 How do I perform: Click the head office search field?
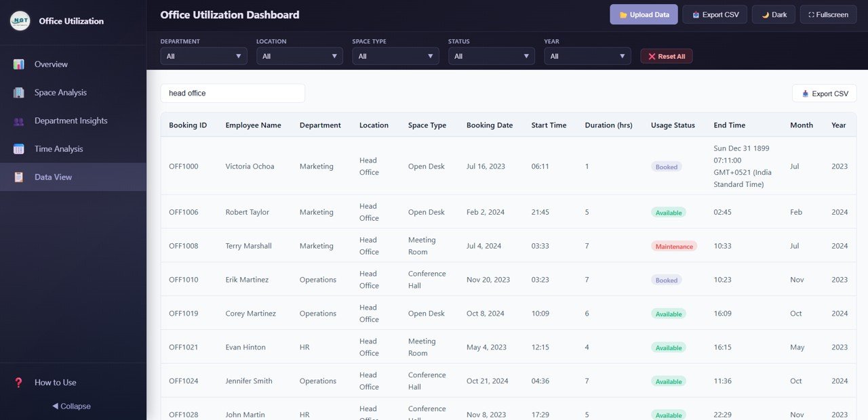[233, 93]
